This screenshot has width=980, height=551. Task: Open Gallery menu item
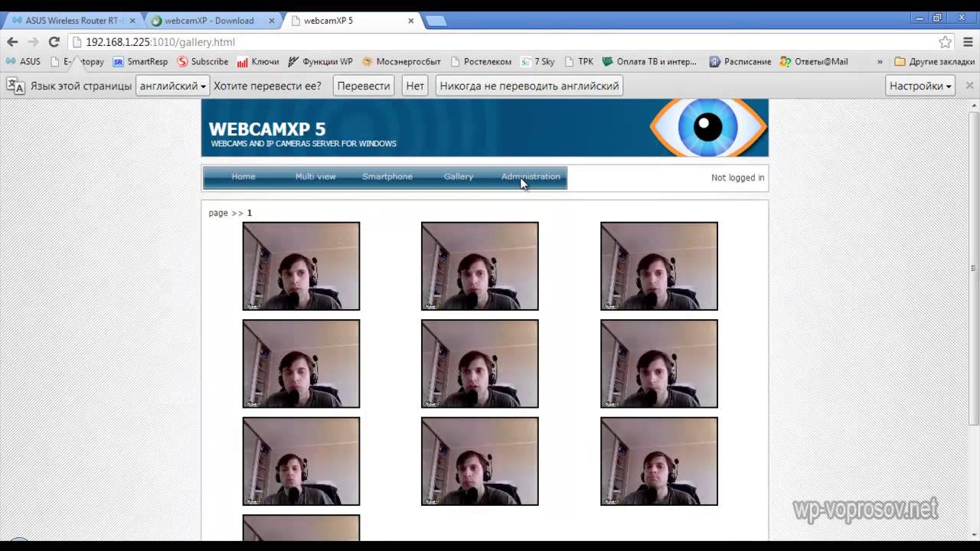459,177
